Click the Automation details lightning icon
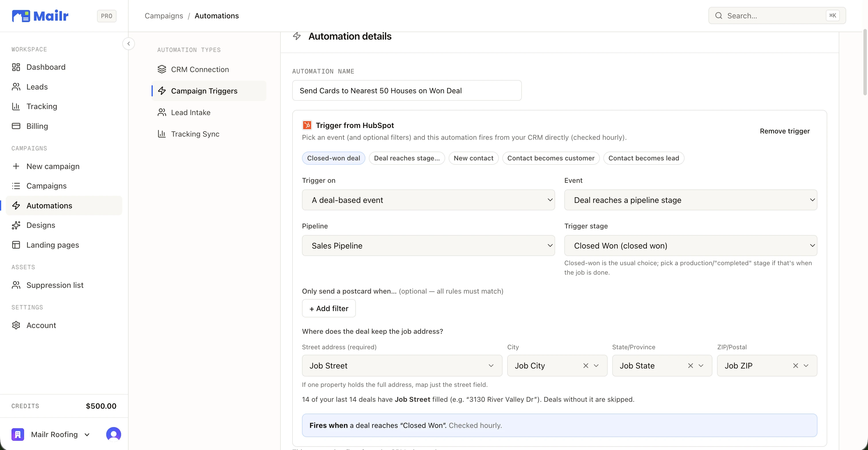The width and height of the screenshot is (868, 450). pyautogui.click(x=297, y=36)
